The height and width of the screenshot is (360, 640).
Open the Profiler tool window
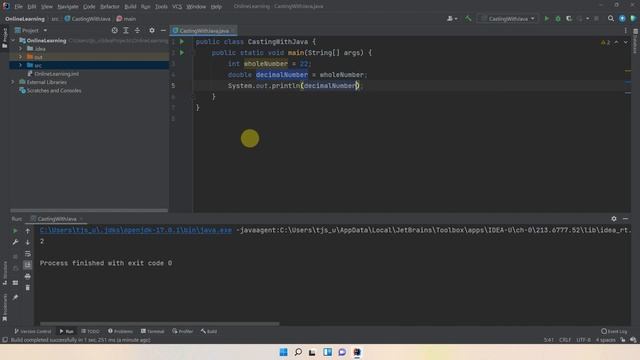click(183, 331)
